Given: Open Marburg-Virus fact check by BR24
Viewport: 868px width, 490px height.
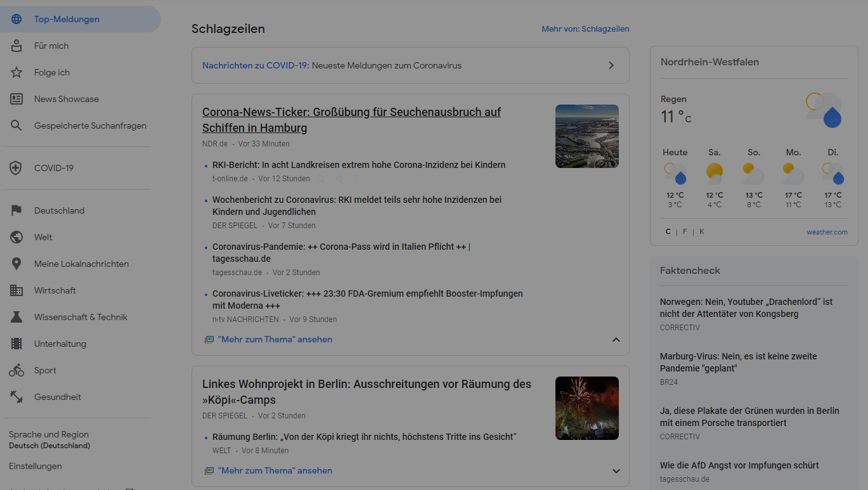Looking at the screenshot, I should tap(739, 363).
